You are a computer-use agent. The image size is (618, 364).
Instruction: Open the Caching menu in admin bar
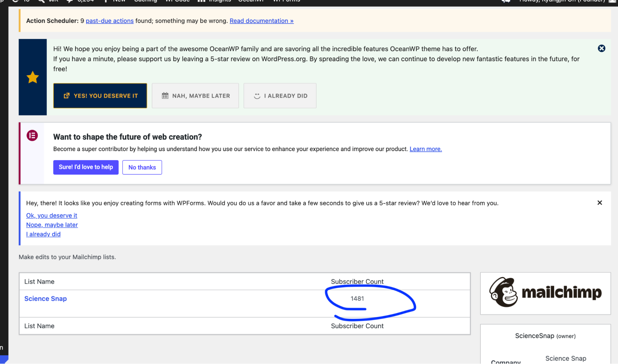coord(145,1)
